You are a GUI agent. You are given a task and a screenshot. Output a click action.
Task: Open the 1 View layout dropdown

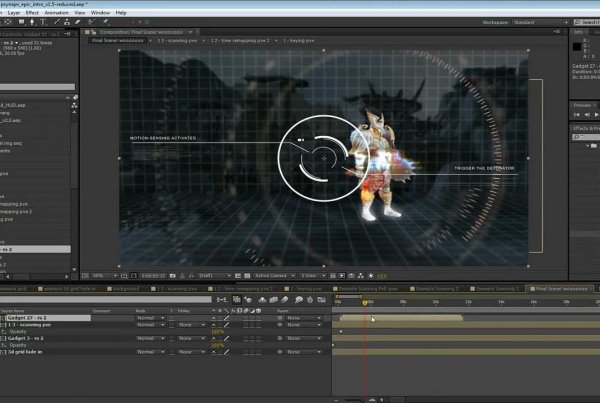(313, 276)
